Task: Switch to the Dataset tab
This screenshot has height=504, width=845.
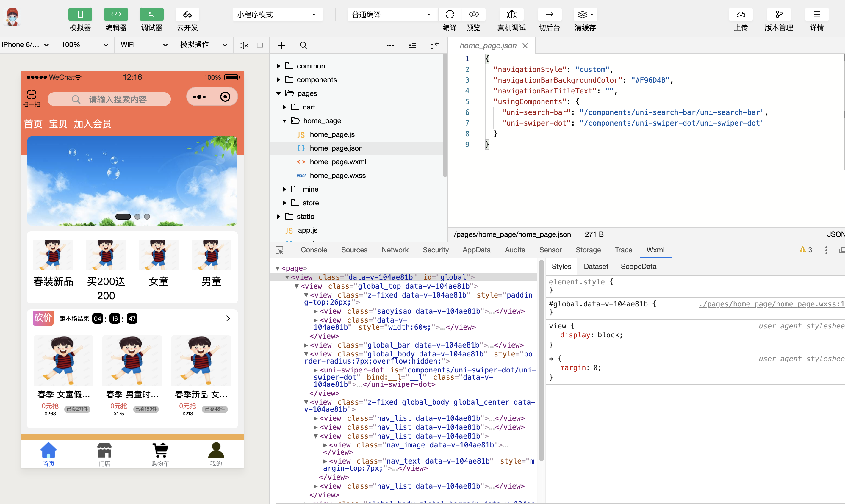Action: point(596,267)
